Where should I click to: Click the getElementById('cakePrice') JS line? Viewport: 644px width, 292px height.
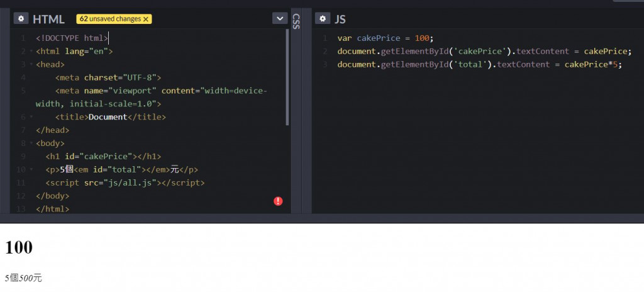pos(484,52)
